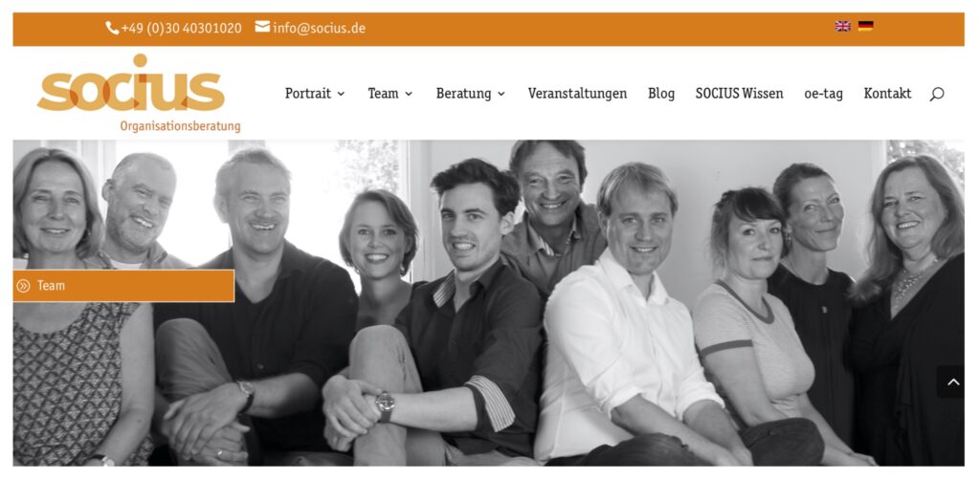Open the oe-tag menu item
980x480 pixels.
[823, 95]
